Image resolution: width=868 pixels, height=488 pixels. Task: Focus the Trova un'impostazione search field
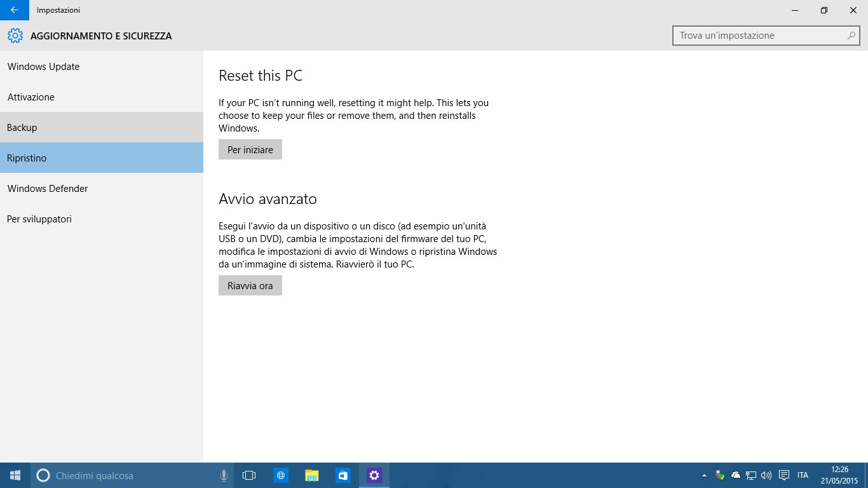[766, 36]
